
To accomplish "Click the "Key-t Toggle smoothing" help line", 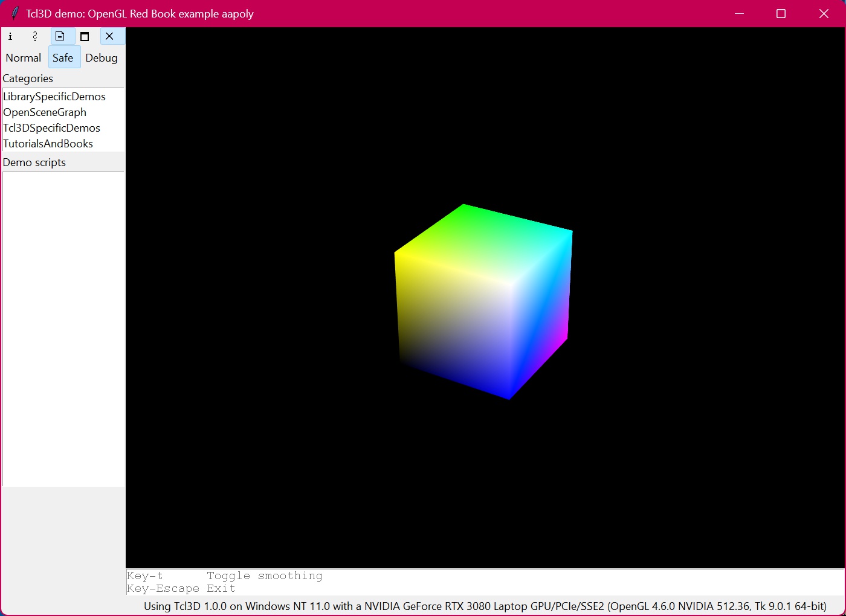I will 225,576.
